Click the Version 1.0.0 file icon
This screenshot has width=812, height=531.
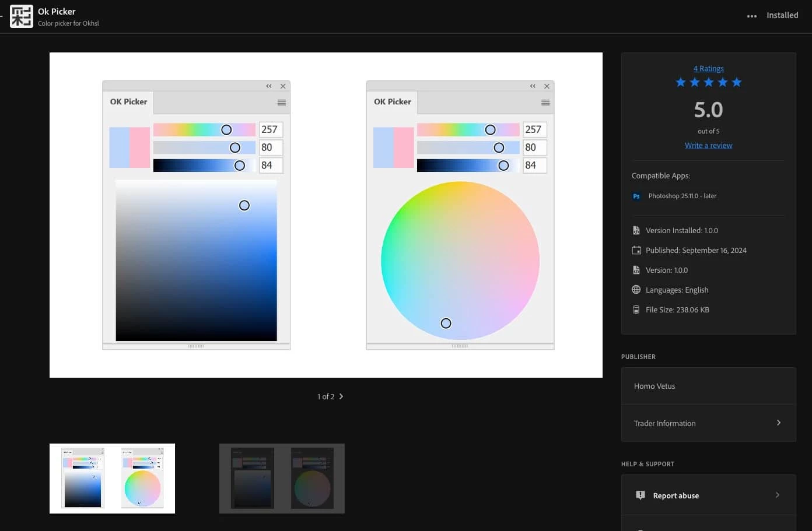[636, 270]
